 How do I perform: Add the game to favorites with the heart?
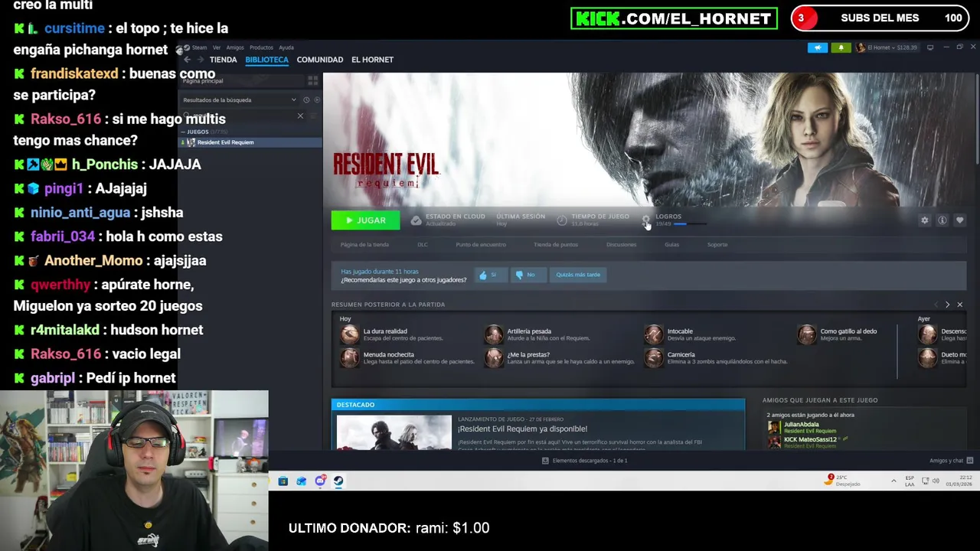click(x=960, y=220)
